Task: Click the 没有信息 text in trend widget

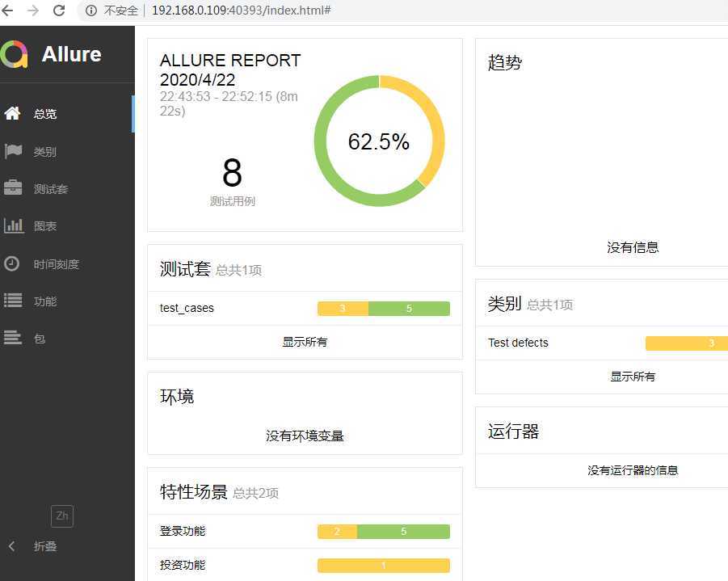Action: pos(633,247)
